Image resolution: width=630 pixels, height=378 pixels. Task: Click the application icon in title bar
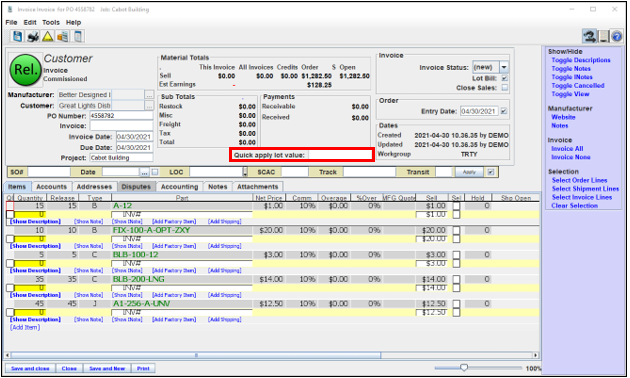point(10,9)
